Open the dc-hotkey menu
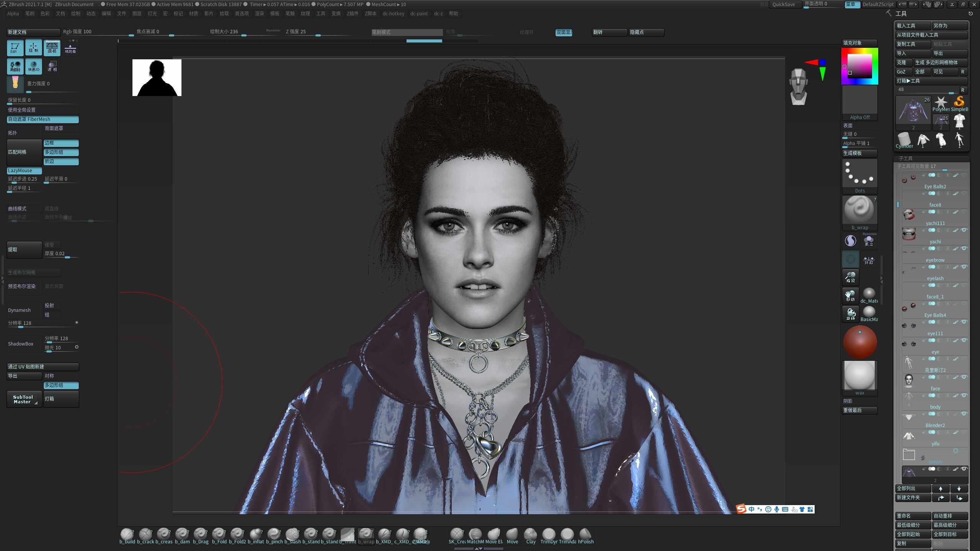 pos(394,13)
